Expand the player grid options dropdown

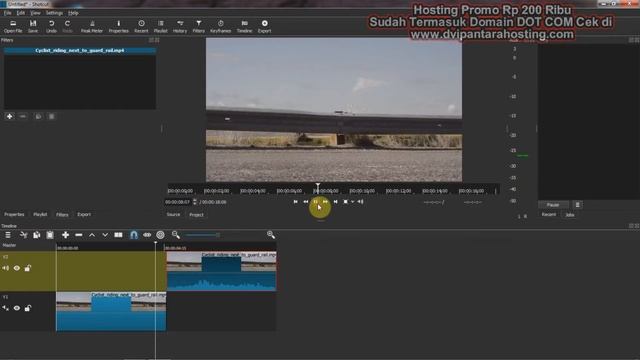pos(353,202)
